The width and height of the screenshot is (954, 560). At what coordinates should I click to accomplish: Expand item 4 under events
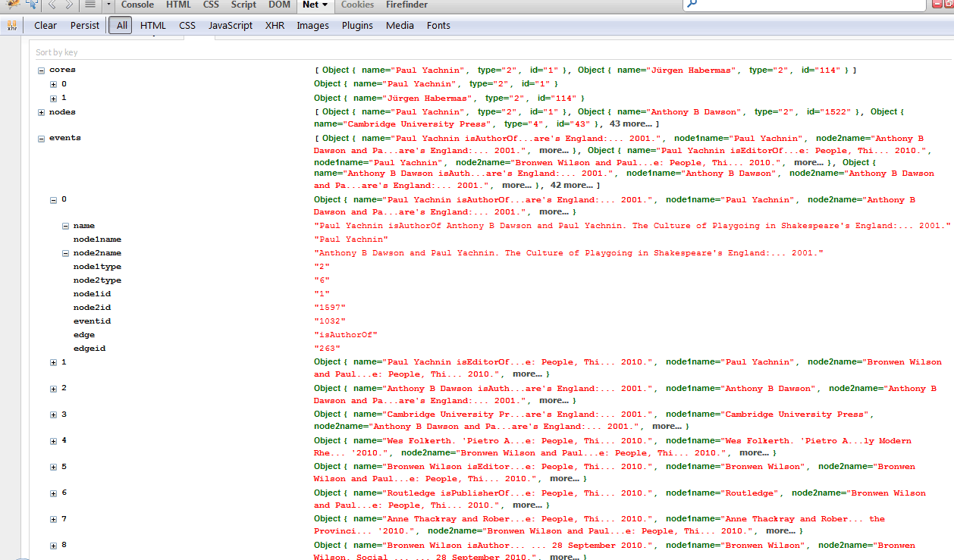click(x=54, y=441)
